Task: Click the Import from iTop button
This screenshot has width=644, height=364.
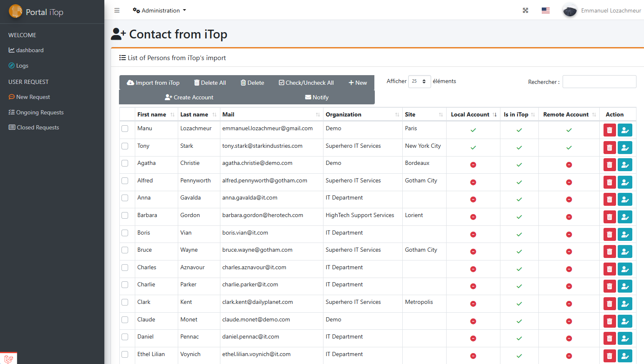Action: click(x=153, y=83)
